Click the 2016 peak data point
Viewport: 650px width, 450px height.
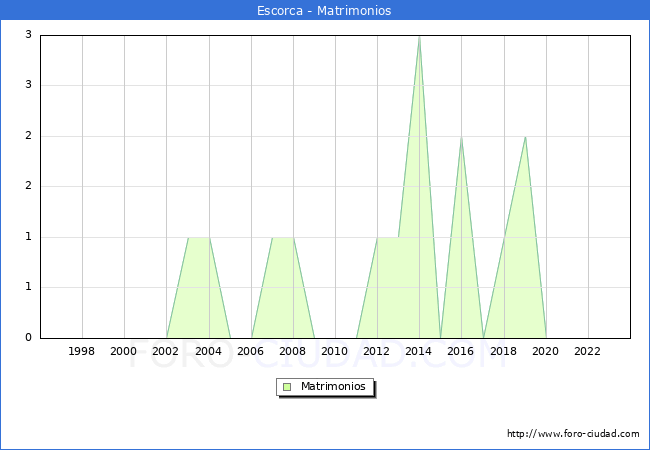(461, 137)
